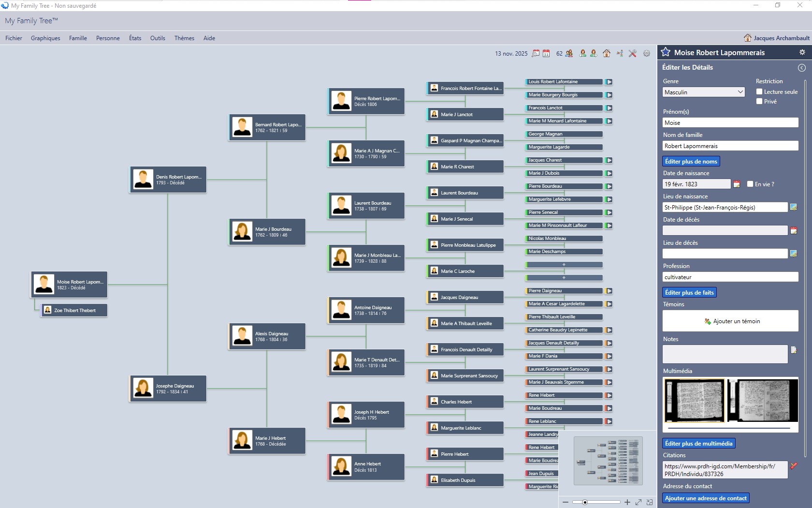This screenshot has height=508, width=812.
Task: Click Ajouter une adresse de contact button
Action: pyautogui.click(x=706, y=498)
